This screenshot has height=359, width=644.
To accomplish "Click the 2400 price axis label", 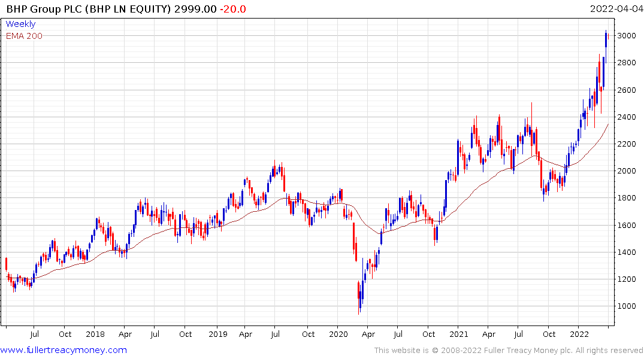I will tap(627, 117).
